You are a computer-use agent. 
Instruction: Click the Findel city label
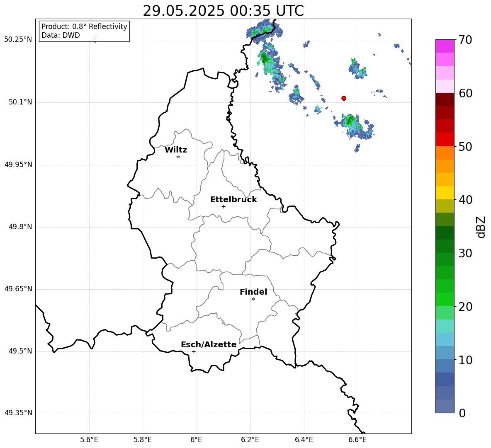(253, 292)
